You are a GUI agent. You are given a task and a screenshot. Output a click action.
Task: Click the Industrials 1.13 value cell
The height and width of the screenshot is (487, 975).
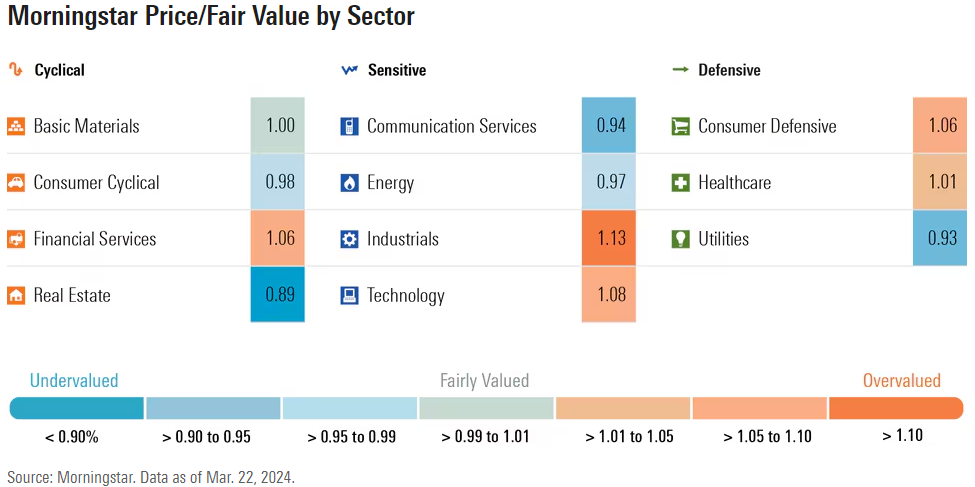click(609, 239)
